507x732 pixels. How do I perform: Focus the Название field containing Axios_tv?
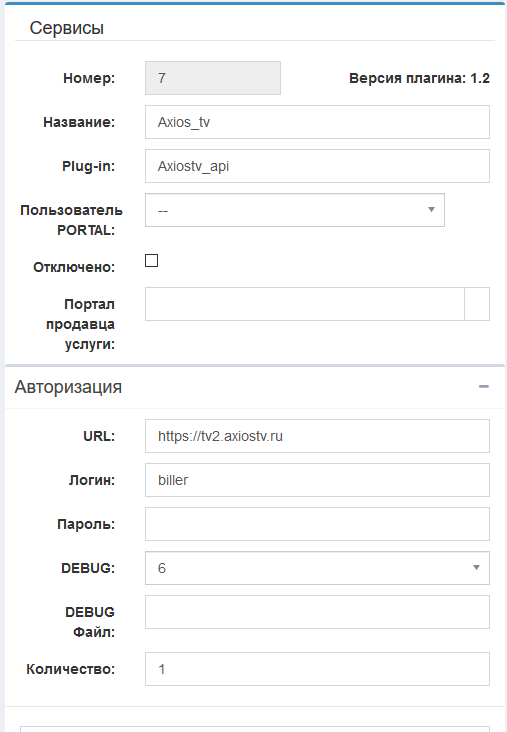click(x=317, y=122)
